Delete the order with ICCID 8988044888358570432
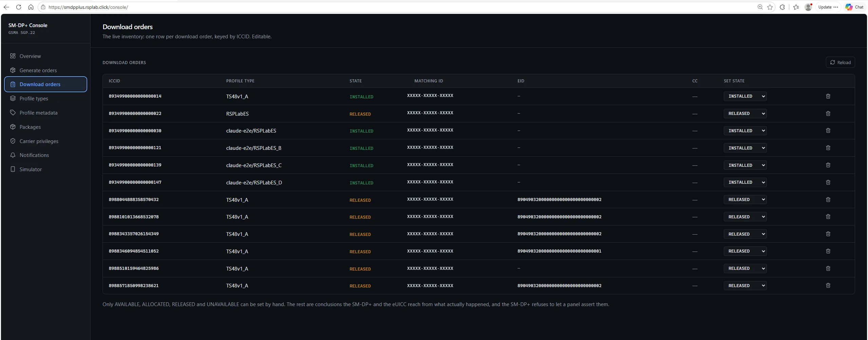Screen dimensions: 868x340 [828, 200]
